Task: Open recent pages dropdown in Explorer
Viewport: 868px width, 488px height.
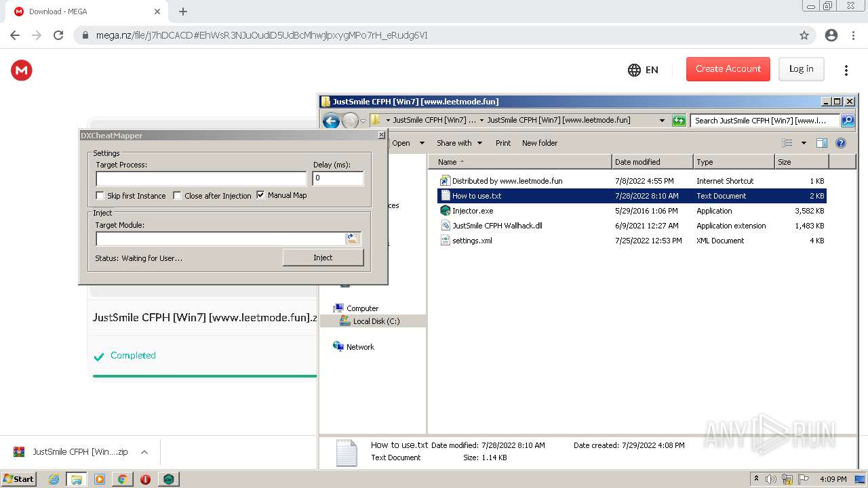Action: pos(363,121)
